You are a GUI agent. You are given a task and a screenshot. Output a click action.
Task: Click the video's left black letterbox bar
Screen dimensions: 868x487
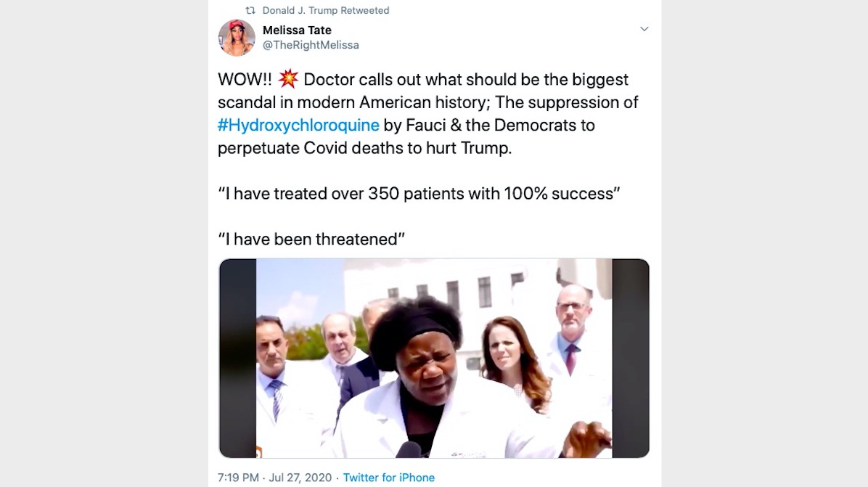point(238,358)
